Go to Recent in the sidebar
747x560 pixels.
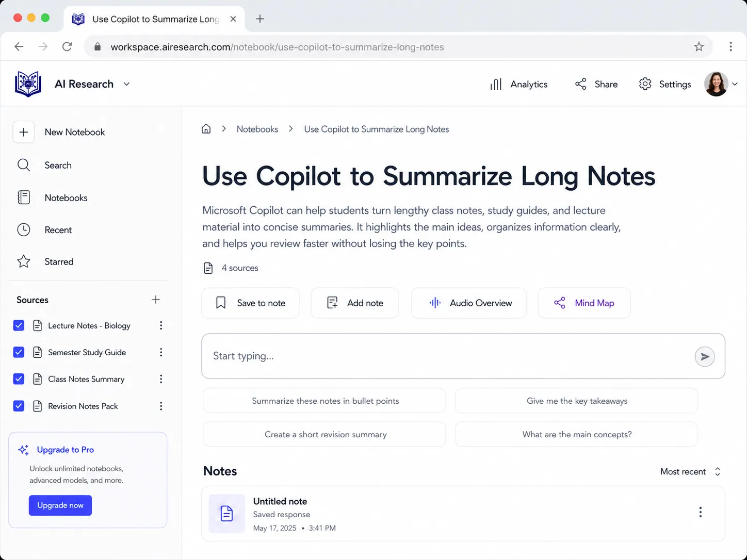pyautogui.click(x=58, y=230)
